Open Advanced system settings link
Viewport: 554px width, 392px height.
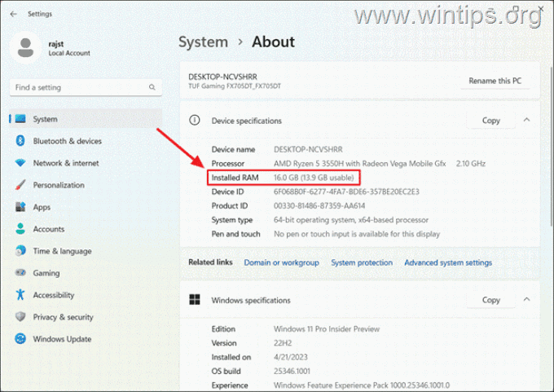point(448,262)
